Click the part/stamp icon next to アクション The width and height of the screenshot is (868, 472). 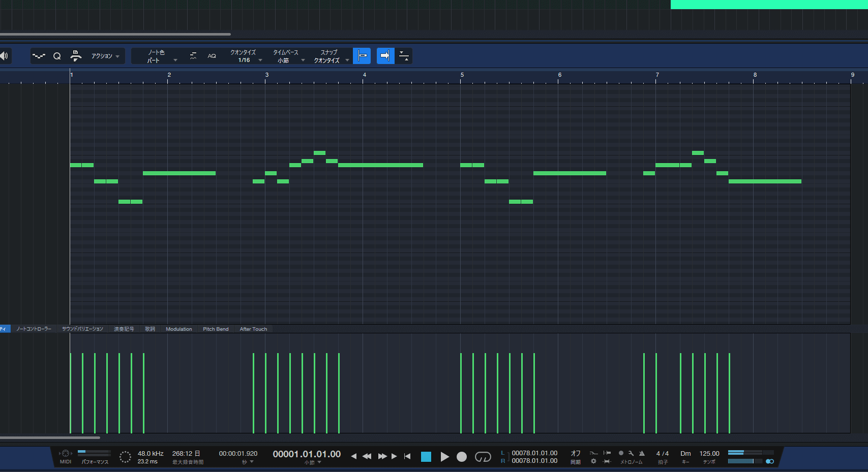click(76, 56)
